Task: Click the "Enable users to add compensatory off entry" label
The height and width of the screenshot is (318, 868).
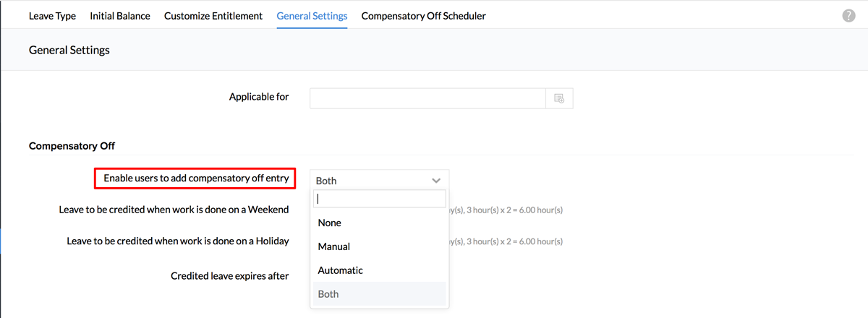Action: pos(196,178)
